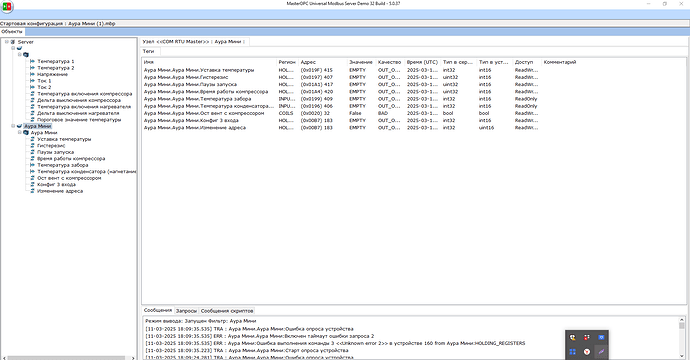Collapse the Аура Мини device sub-node
This screenshot has width=690, height=360.
click(19, 132)
